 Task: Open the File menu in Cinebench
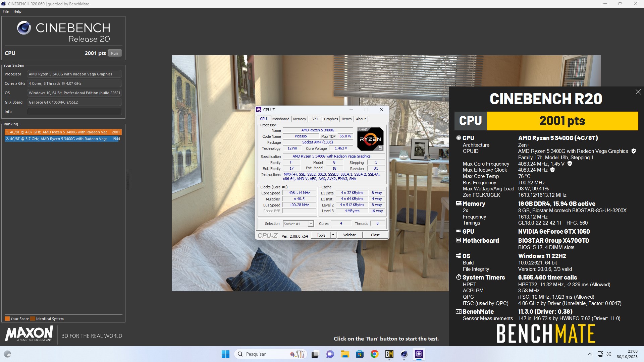click(6, 11)
